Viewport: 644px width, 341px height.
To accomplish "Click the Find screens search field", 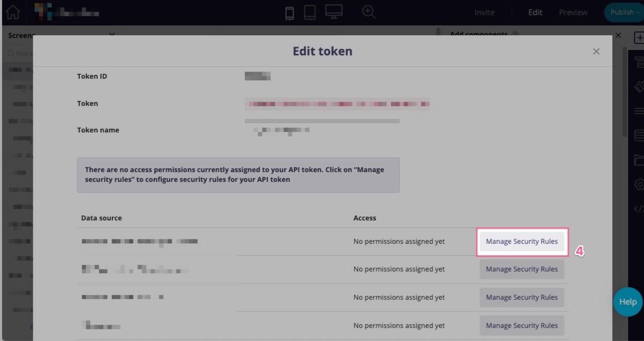I will (22, 54).
